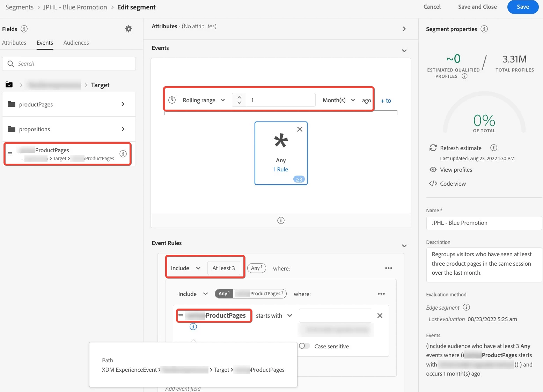Click the Cancel button

432,7
